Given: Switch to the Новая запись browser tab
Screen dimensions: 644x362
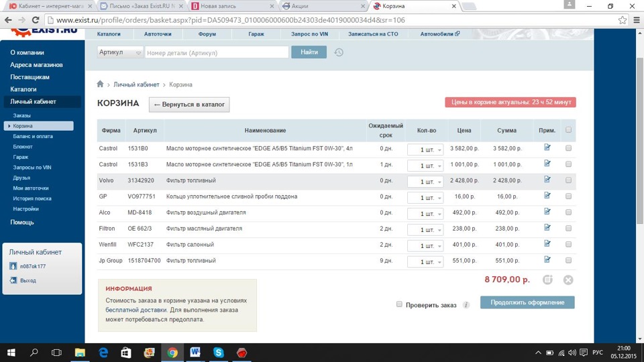Looking at the screenshot, I should [x=232, y=6].
